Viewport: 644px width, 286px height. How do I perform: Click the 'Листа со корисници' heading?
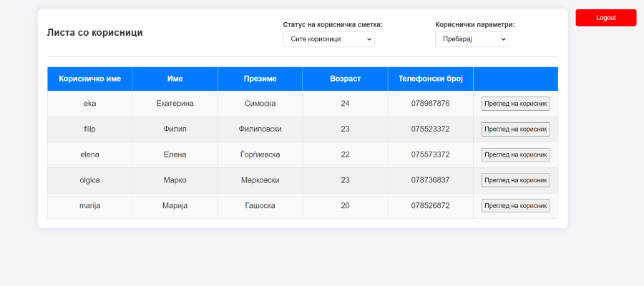pyautogui.click(x=94, y=32)
